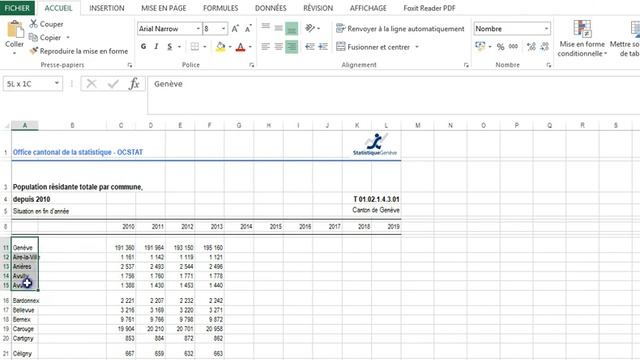Apply thousands separator 000 style

pyautogui.click(x=513, y=47)
